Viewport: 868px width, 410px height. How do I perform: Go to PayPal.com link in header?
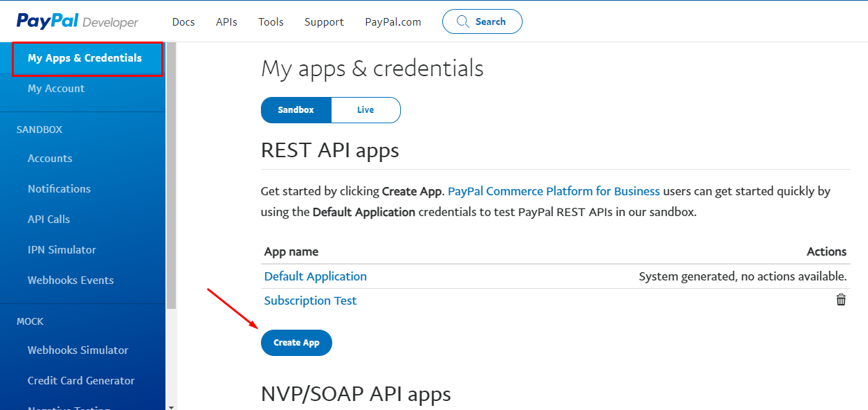(393, 22)
